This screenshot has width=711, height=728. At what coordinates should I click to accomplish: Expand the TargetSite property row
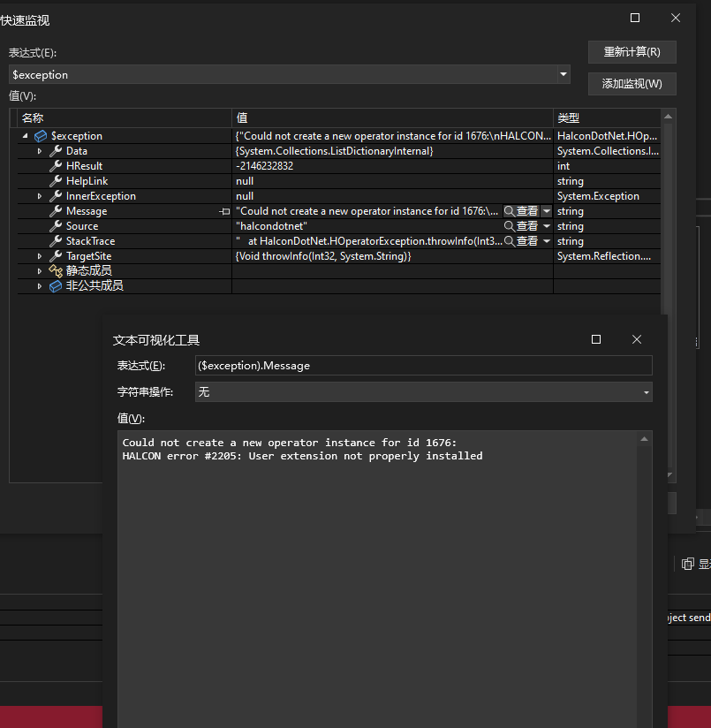40,256
